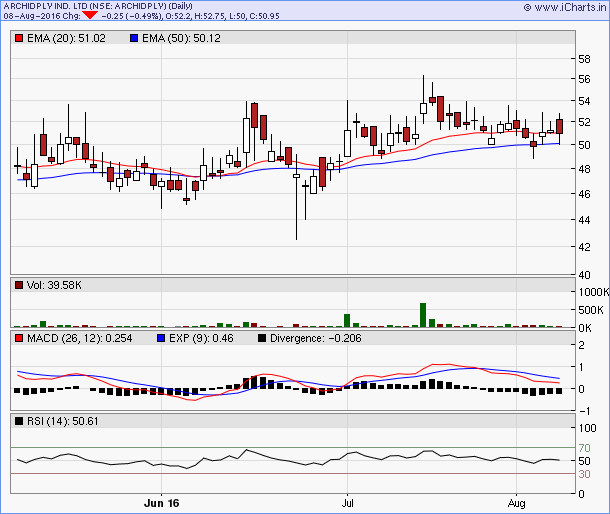Click the Jun 16 date axis label

point(161,503)
